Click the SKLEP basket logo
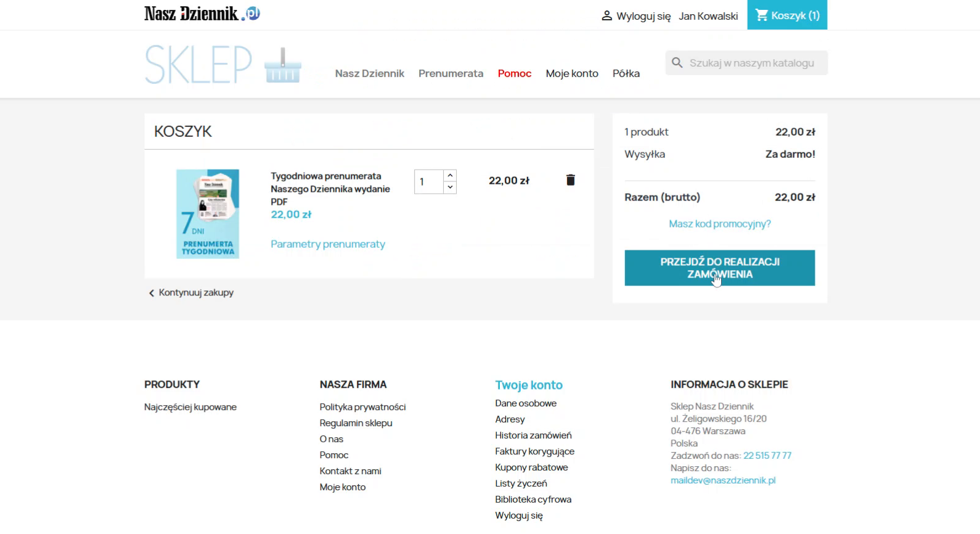This screenshot has height=534, width=980. tap(223, 64)
